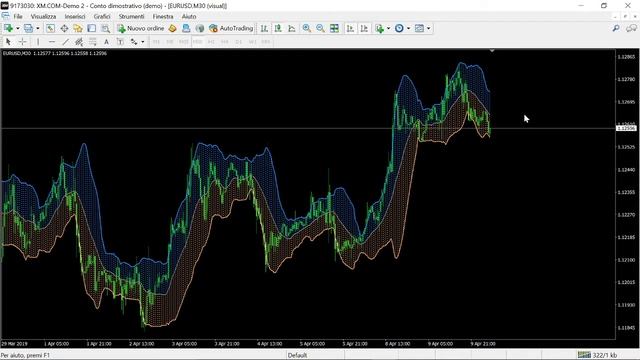Select the Horizontal Line tool

[52, 42]
